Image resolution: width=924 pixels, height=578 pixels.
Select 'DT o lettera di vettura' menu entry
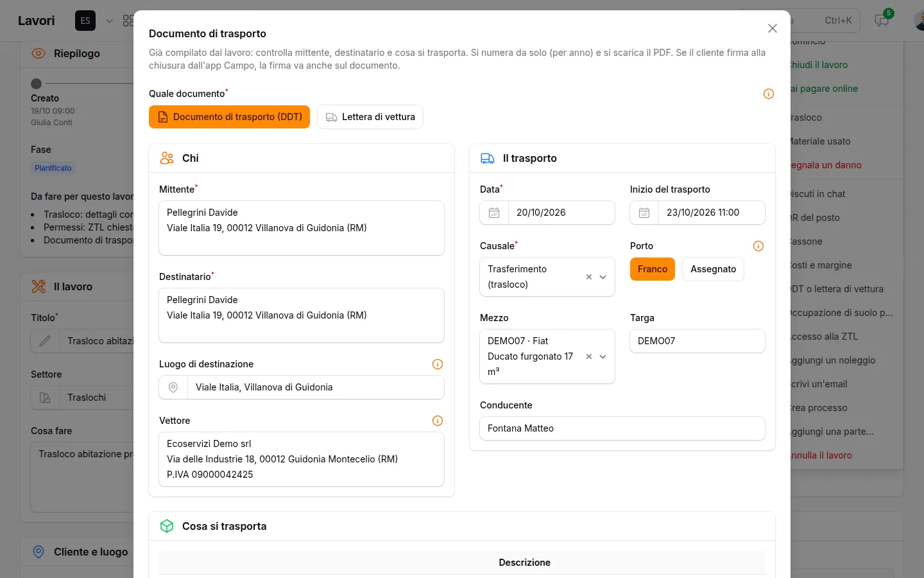(x=837, y=289)
